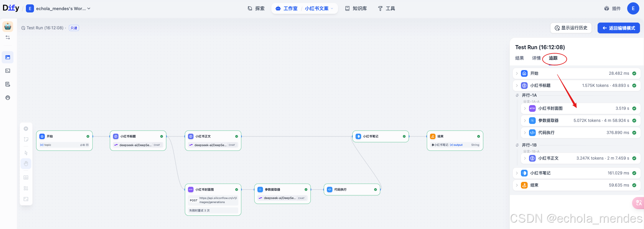The width and height of the screenshot is (644, 229).
Task: Click the 代码执行 code icon on canvas
Action: (x=330, y=190)
